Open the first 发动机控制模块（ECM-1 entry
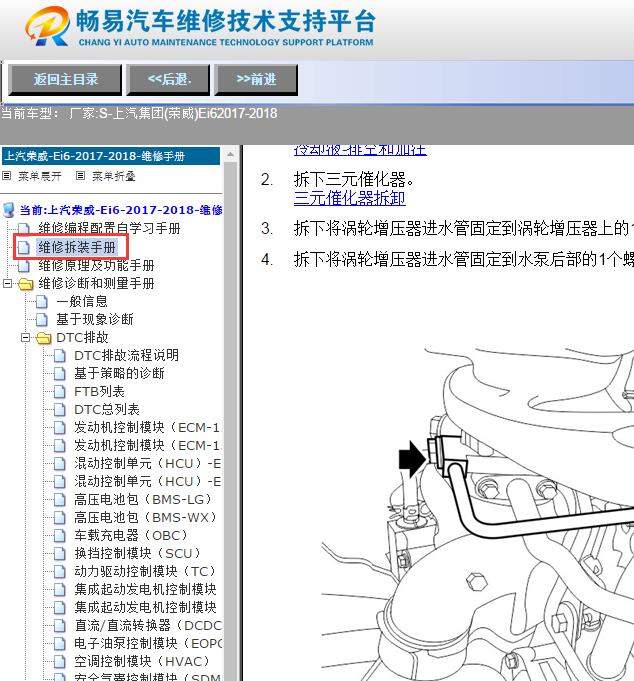The height and width of the screenshot is (681, 634). (148, 427)
